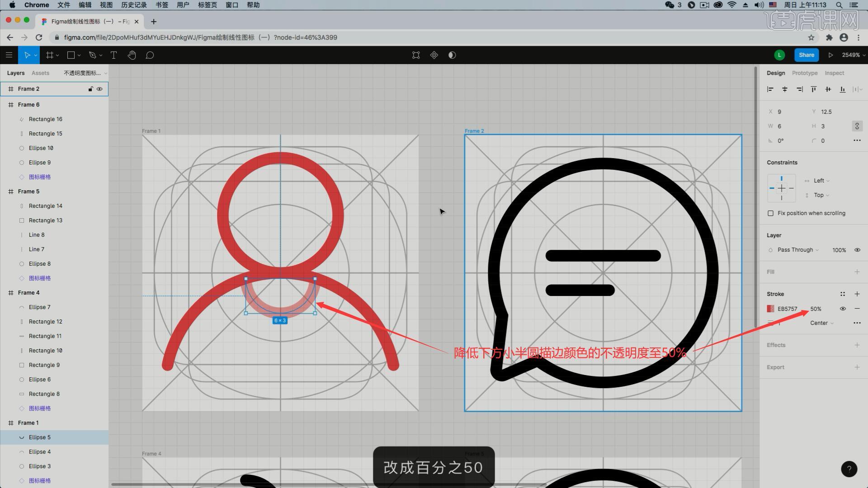Select the Hand tool

(132, 55)
